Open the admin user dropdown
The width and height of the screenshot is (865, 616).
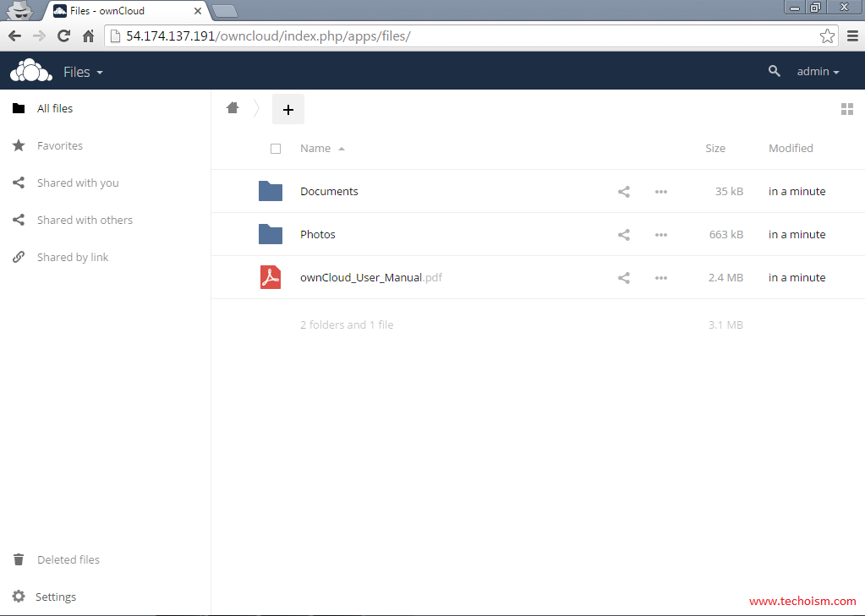click(x=818, y=72)
